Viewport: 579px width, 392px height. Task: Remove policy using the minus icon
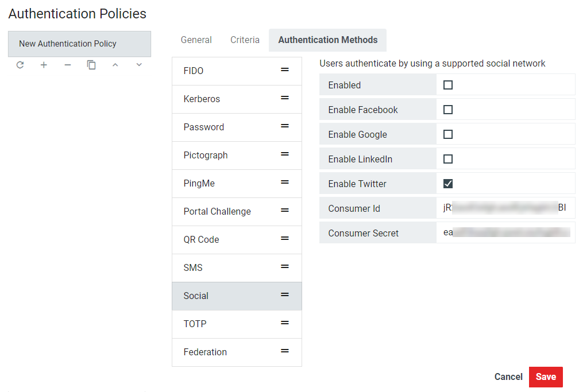click(68, 65)
